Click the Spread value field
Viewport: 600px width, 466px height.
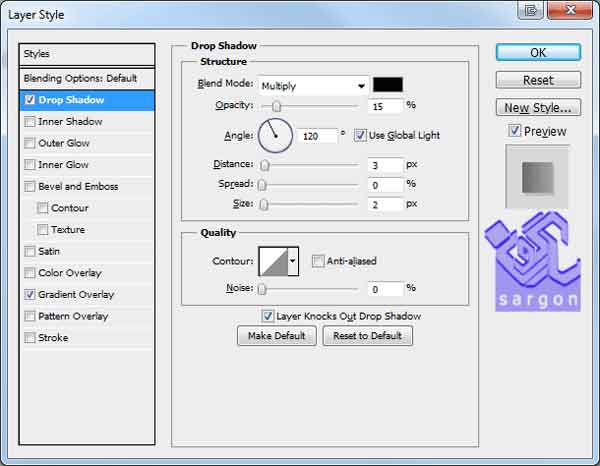click(386, 185)
